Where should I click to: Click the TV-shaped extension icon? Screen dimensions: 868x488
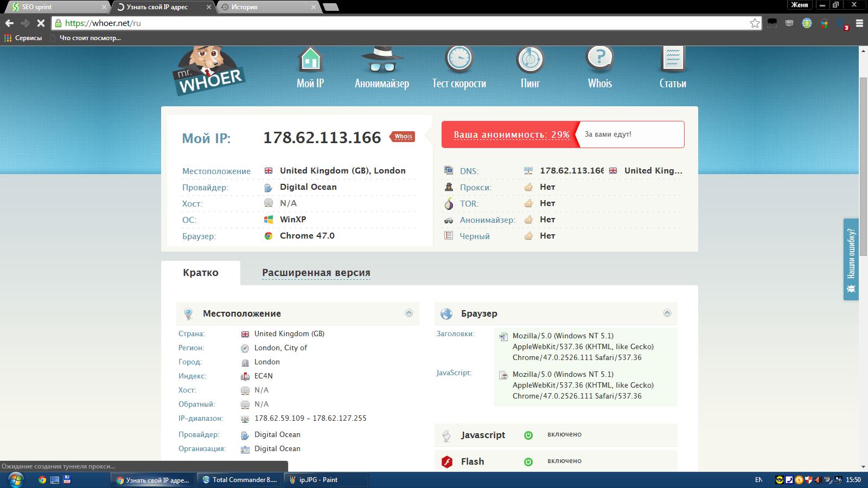pyautogui.click(x=789, y=23)
